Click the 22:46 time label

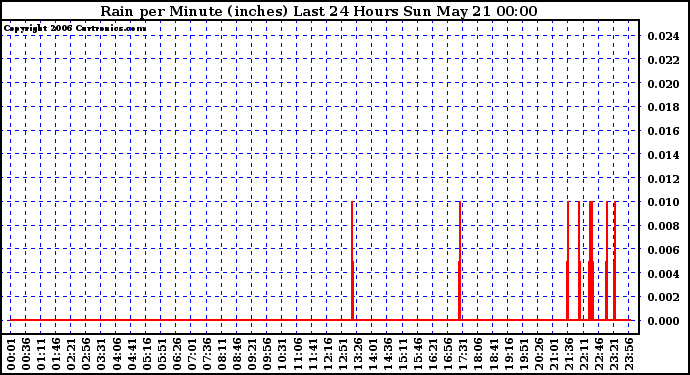(x=598, y=354)
